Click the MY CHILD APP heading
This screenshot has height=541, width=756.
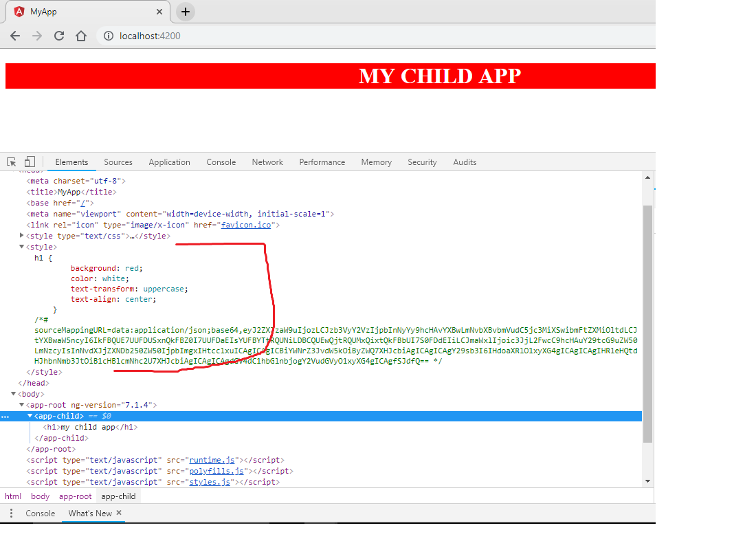pyautogui.click(x=440, y=76)
